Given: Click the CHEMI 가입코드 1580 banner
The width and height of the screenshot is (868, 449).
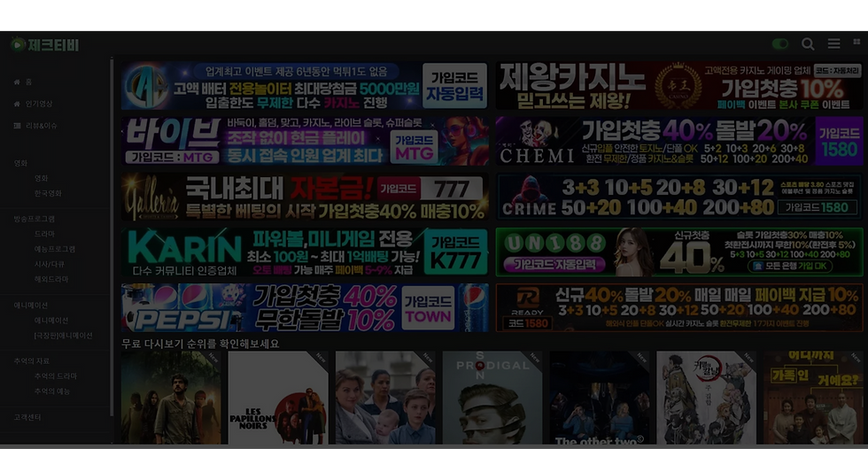Looking at the screenshot, I should (679, 141).
